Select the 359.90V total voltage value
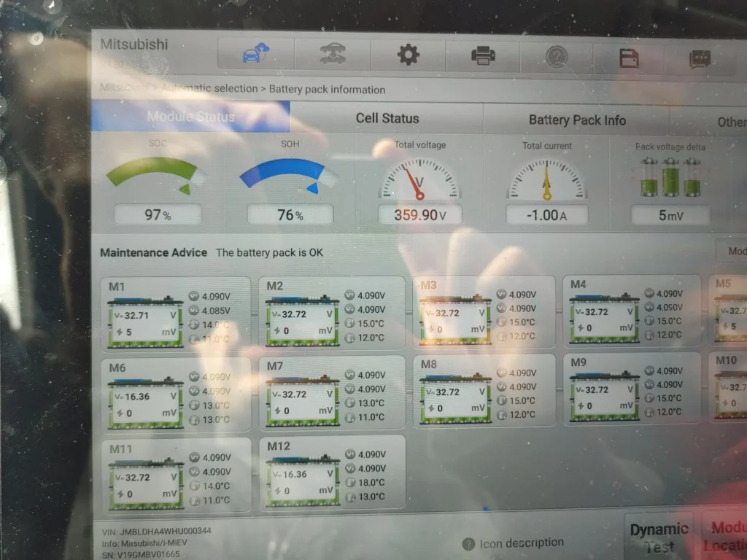 tap(419, 215)
